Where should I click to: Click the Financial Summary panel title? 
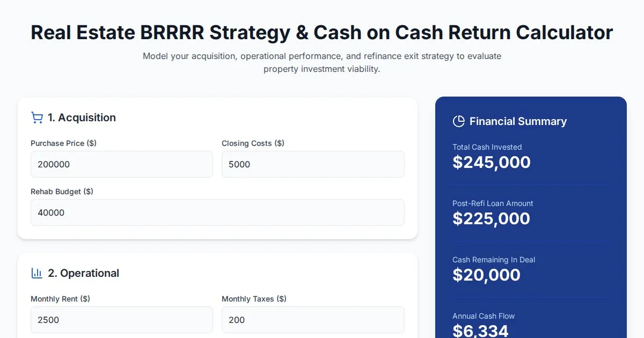518,121
